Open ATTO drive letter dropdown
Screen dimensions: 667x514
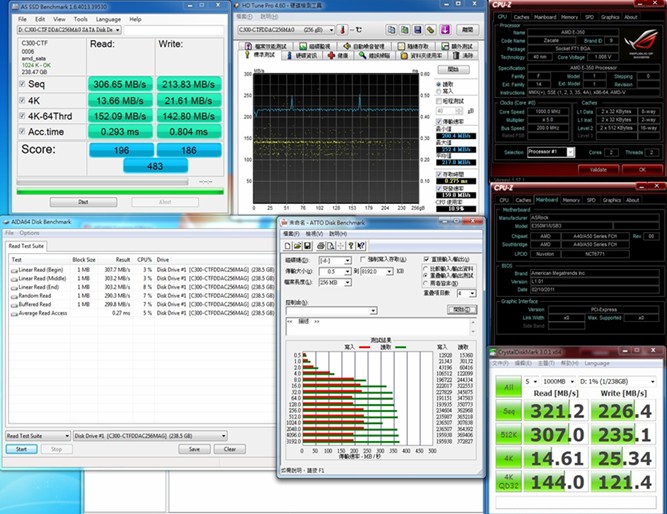point(335,260)
